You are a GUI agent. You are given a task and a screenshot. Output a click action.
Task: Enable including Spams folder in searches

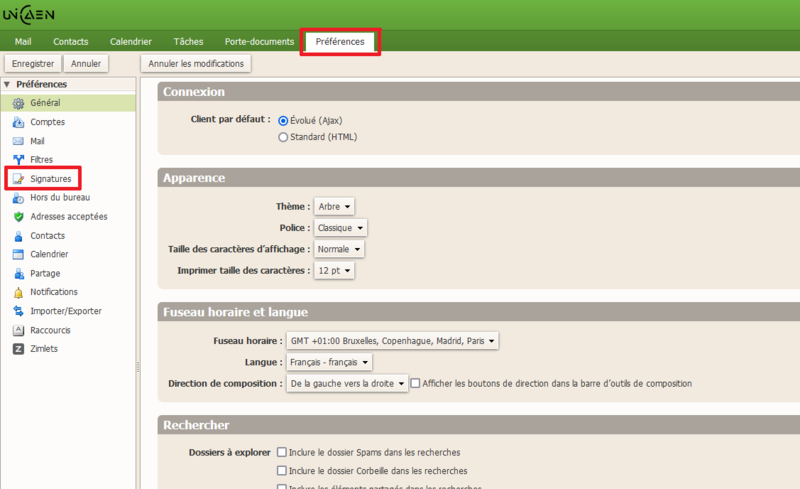tap(282, 452)
